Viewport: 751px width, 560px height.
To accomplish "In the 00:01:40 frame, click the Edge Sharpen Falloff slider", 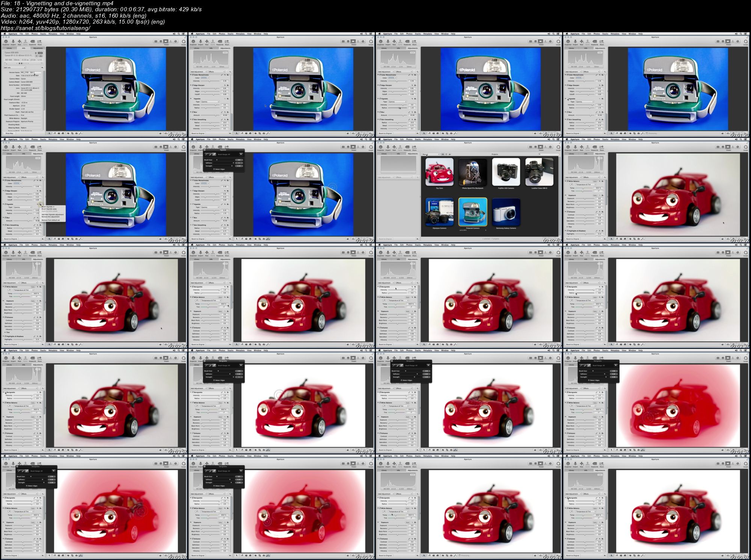I will [23, 200].
